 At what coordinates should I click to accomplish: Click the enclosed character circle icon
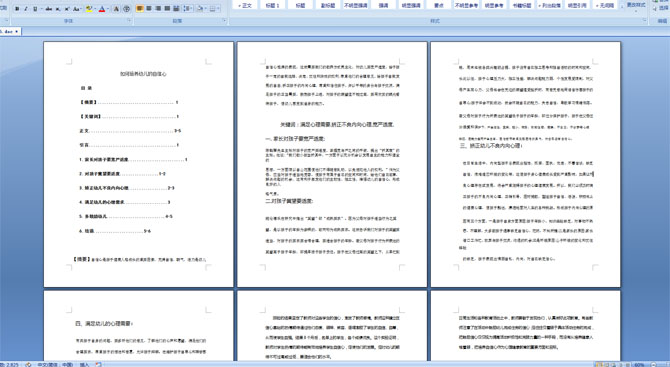pos(126,9)
